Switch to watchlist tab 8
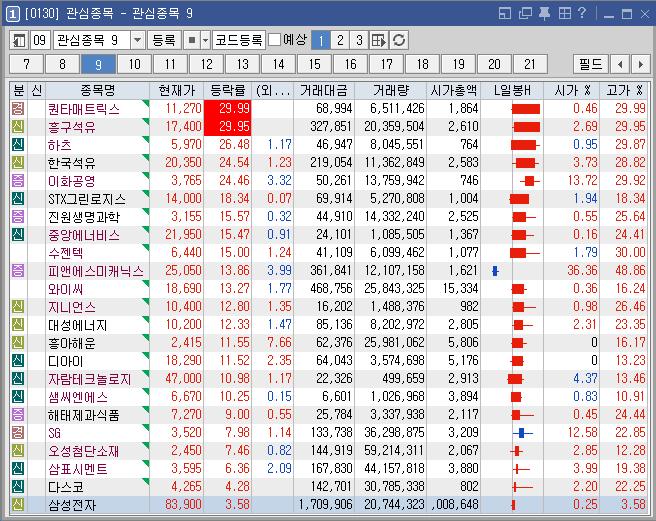This screenshot has height=521, width=656. tap(62, 64)
